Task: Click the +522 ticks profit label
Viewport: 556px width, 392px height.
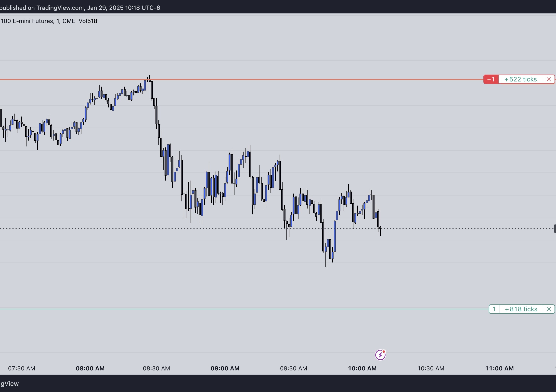Action: pyautogui.click(x=520, y=79)
